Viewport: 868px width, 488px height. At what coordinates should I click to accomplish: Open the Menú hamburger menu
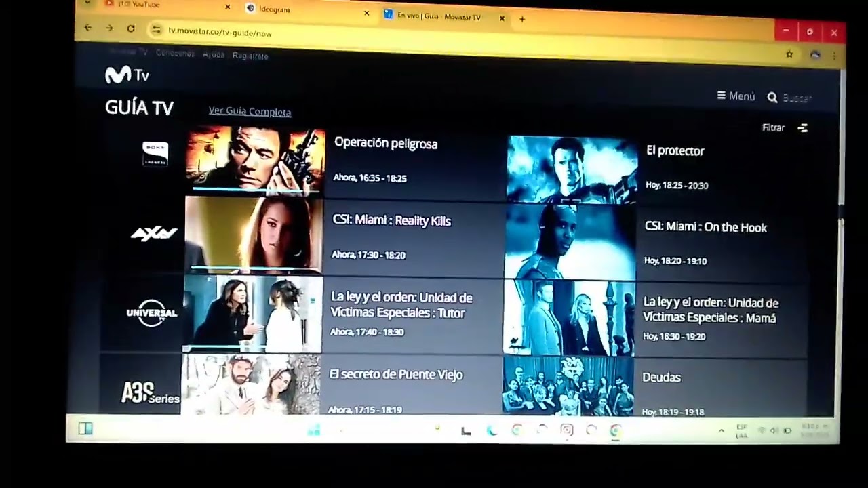pos(736,96)
